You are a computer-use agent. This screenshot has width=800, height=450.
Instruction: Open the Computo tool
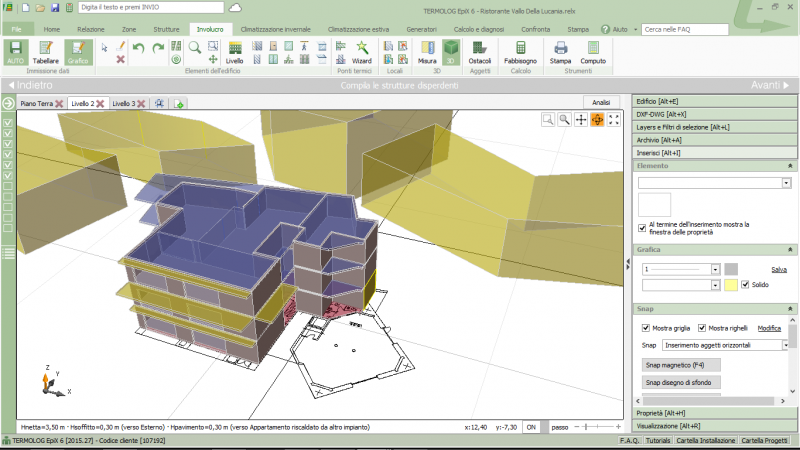tap(593, 51)
